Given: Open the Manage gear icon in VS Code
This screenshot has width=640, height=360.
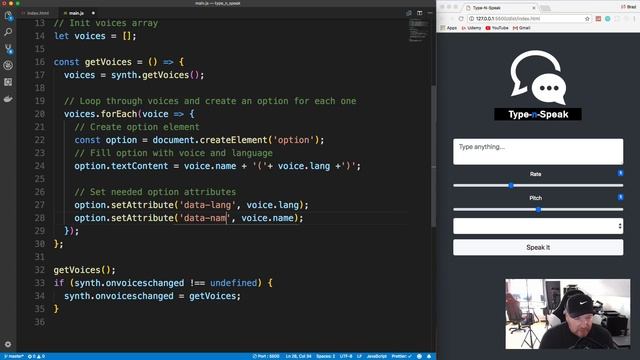Looking at the screenshot, I should 8,344.
